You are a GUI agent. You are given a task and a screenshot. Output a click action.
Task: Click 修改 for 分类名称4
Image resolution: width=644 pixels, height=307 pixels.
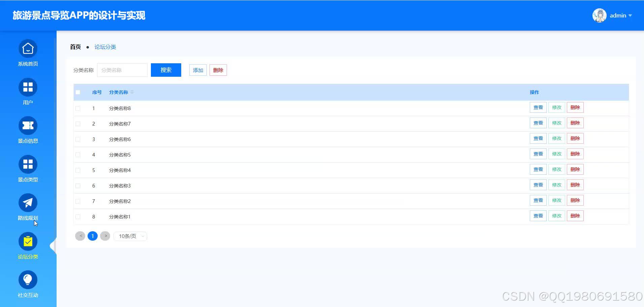click(x=557, y=169)
